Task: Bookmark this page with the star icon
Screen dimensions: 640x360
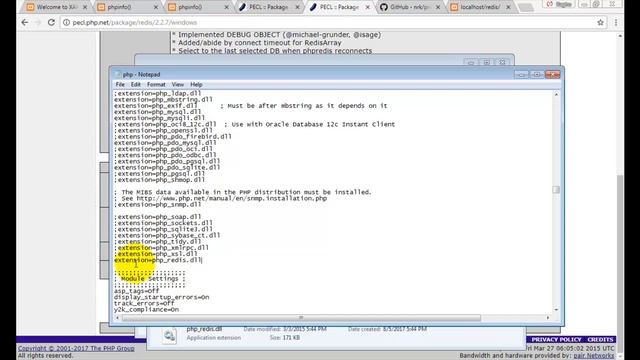Action: point(600,22)
